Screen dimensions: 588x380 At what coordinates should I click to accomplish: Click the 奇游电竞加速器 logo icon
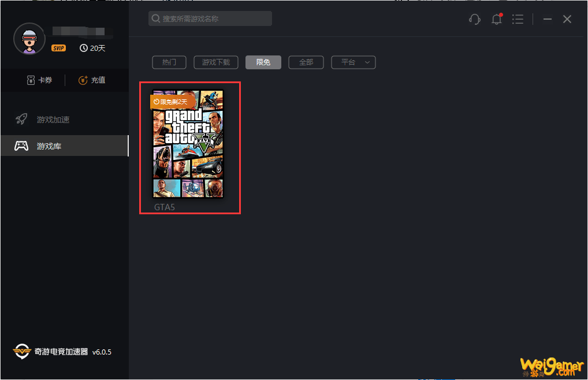coord(22,352)
